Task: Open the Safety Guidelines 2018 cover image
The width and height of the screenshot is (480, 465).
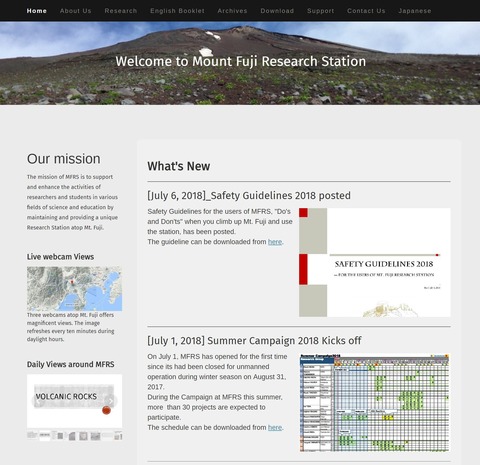Action: [x=375, y=262]
